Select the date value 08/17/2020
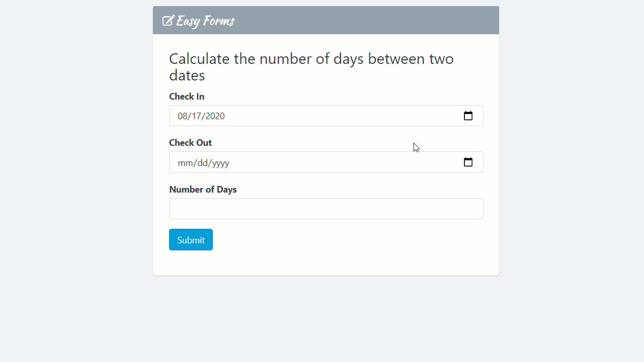644x362 pixels. coord(201,116)
